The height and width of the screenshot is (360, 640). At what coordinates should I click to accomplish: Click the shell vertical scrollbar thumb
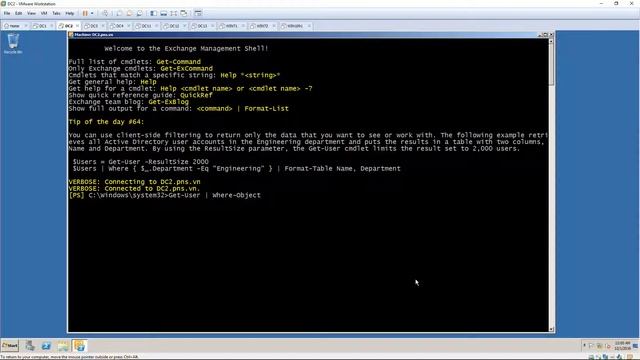pyautogui.click(x=551, y=64)
